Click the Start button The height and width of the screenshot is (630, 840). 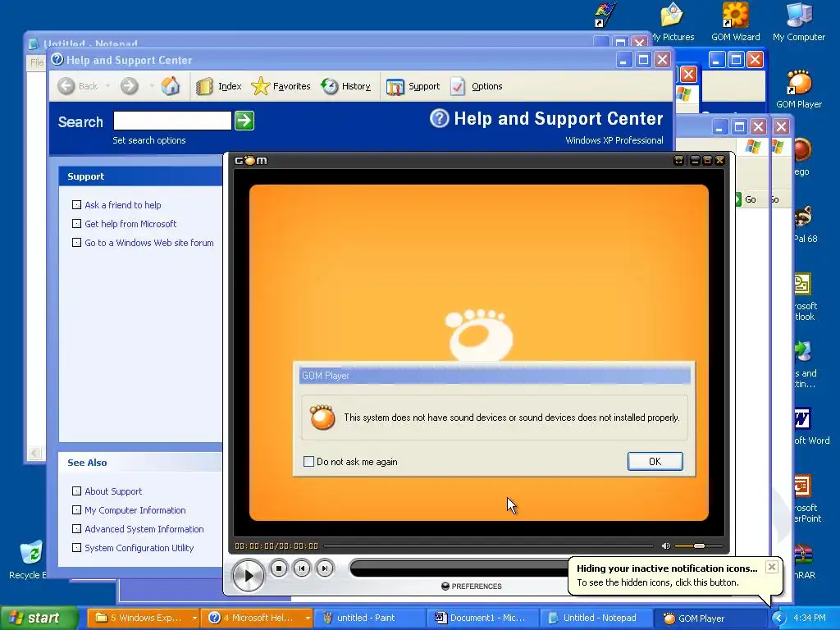click(39, 619)
